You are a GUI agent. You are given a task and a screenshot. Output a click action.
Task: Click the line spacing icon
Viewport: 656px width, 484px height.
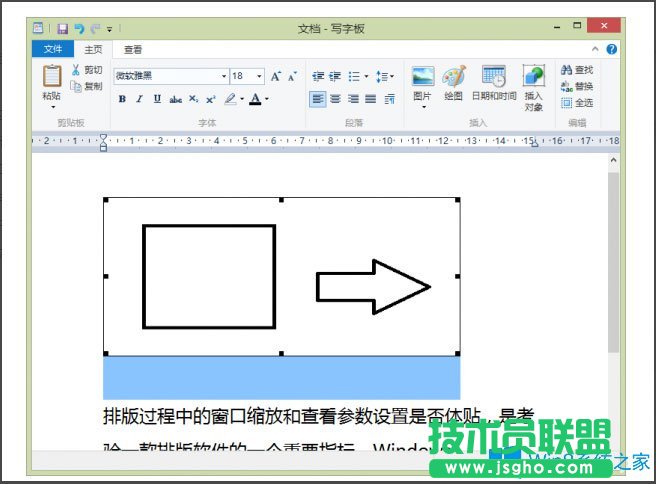coord(382,77)
